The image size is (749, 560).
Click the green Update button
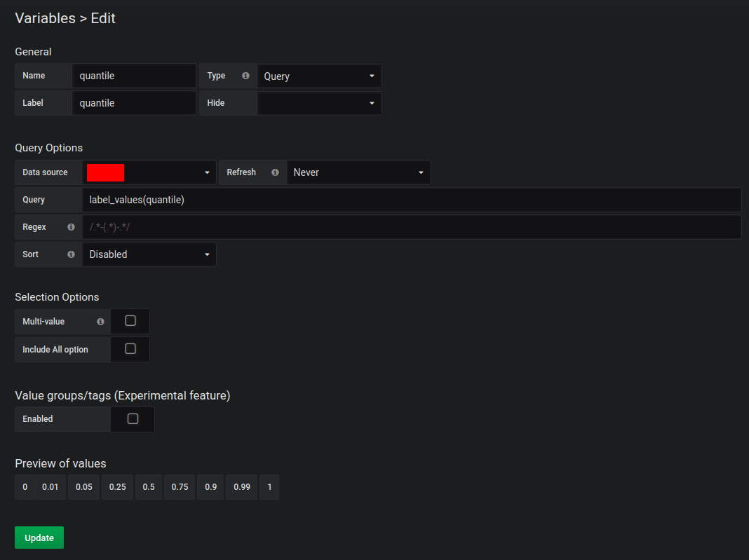[x=39, y=538]
